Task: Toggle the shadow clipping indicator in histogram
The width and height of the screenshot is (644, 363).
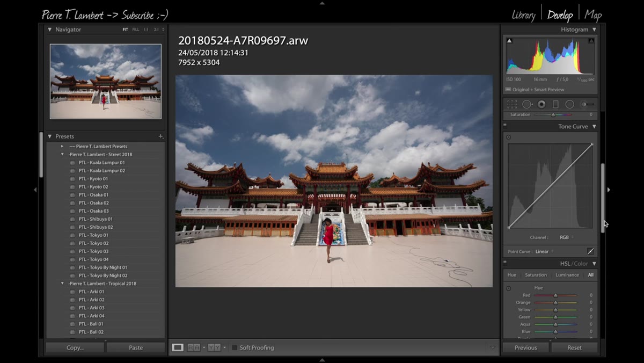Action: pos(509,41)
